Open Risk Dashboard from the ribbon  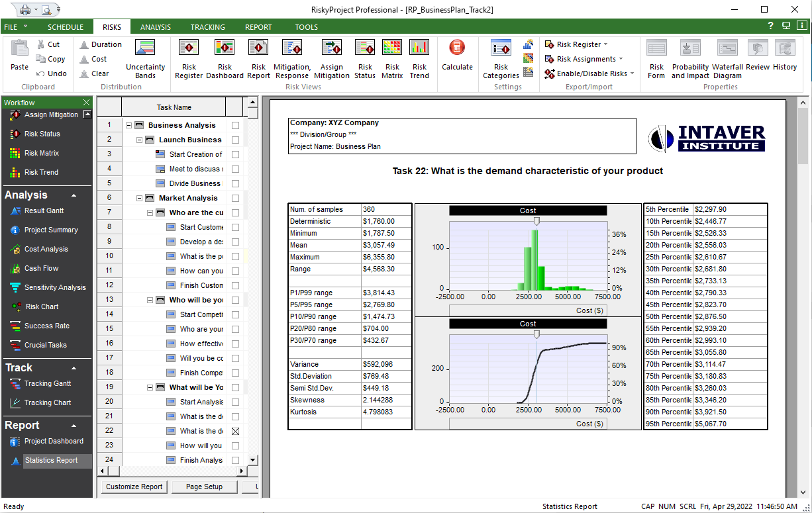[225, 58]
